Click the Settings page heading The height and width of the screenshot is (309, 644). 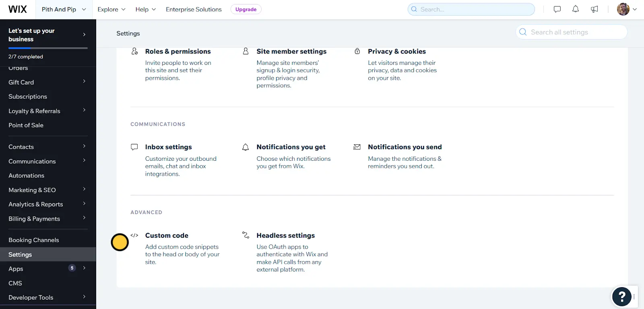128,33
